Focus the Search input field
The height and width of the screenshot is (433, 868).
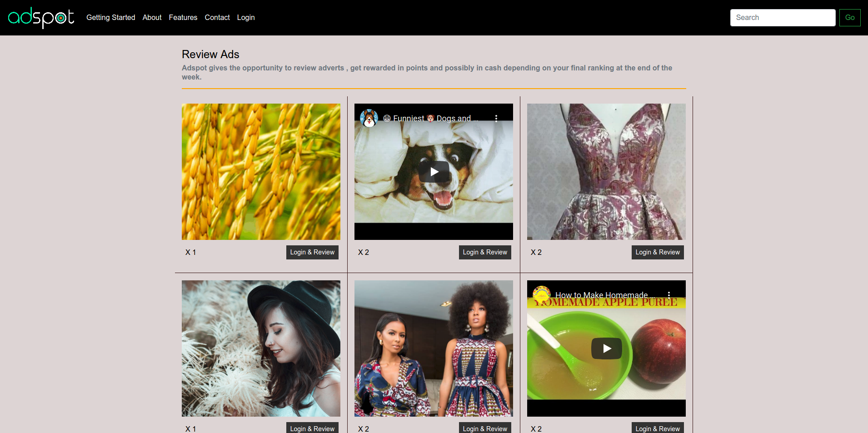point(783,18)
